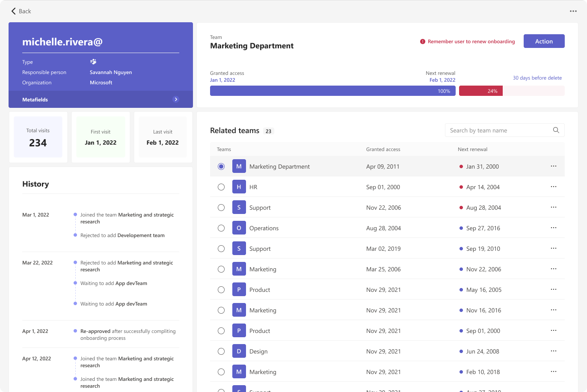Viewport: 587px width, 392px height.
Task: Click the search magnifier icon
Action: (556, 131)
